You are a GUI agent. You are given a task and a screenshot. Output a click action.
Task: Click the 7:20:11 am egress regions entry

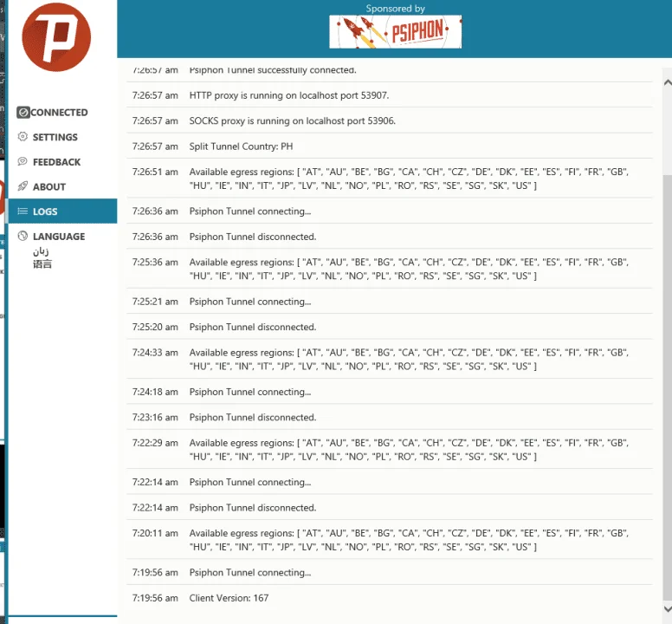click(389, 540)
